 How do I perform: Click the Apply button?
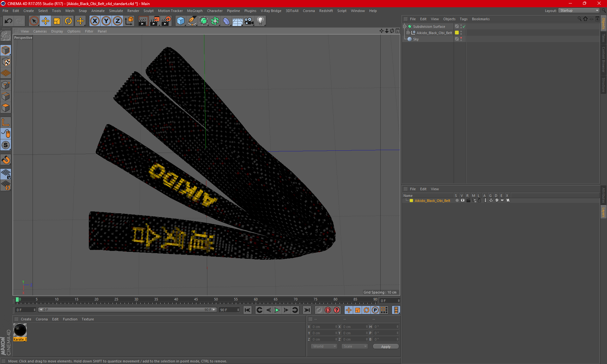(x=386, y=347)
